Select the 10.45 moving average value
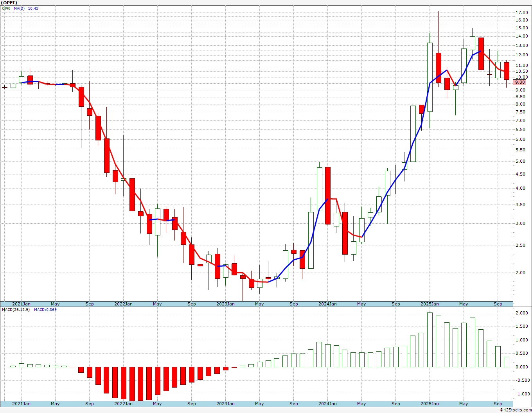This screenshot has height=413, width=532. (33, 8)
